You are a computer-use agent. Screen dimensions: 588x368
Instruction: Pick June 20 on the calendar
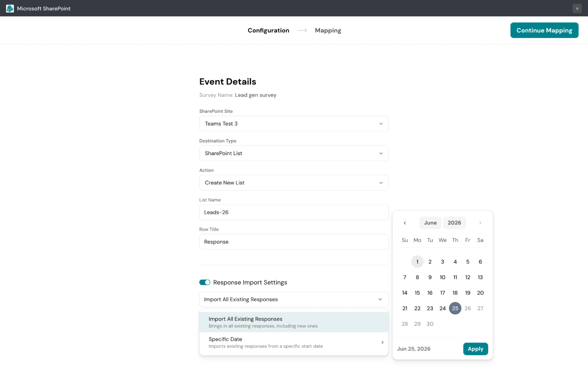(480, 293)
